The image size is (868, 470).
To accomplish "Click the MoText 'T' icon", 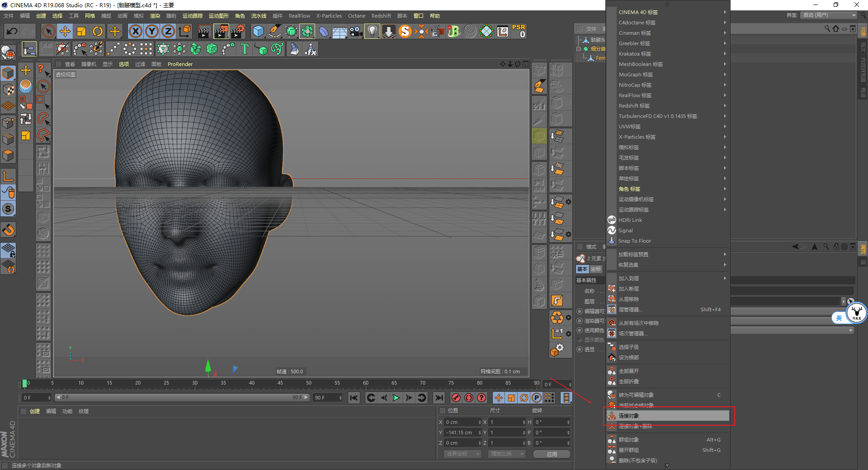I will [245, 49].
